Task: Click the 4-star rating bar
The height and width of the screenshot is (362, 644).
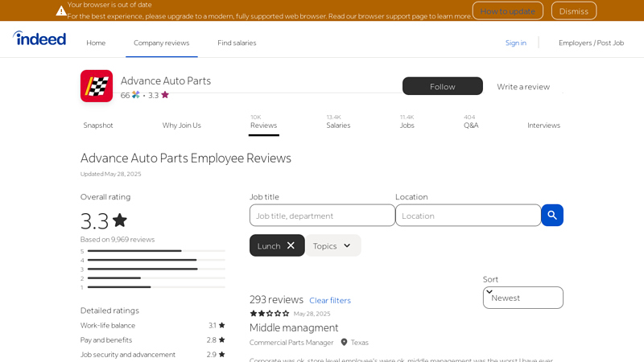Action: [x=153, y=260]
